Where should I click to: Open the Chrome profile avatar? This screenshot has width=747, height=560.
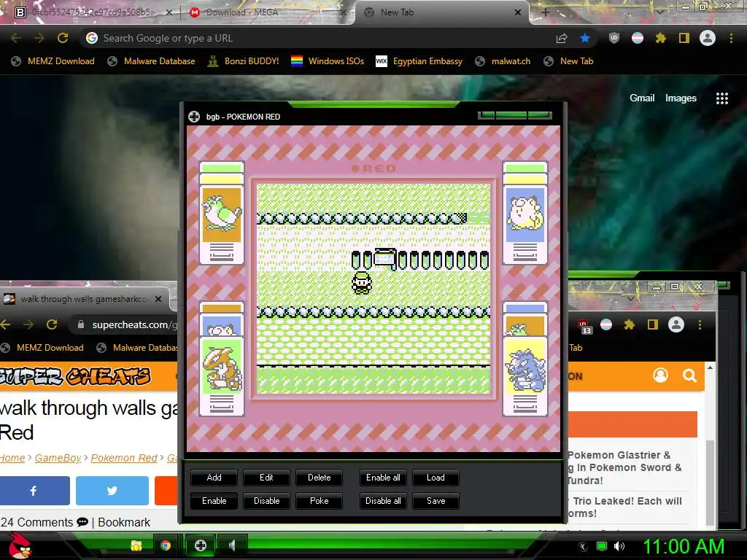(x=708, y=38)
